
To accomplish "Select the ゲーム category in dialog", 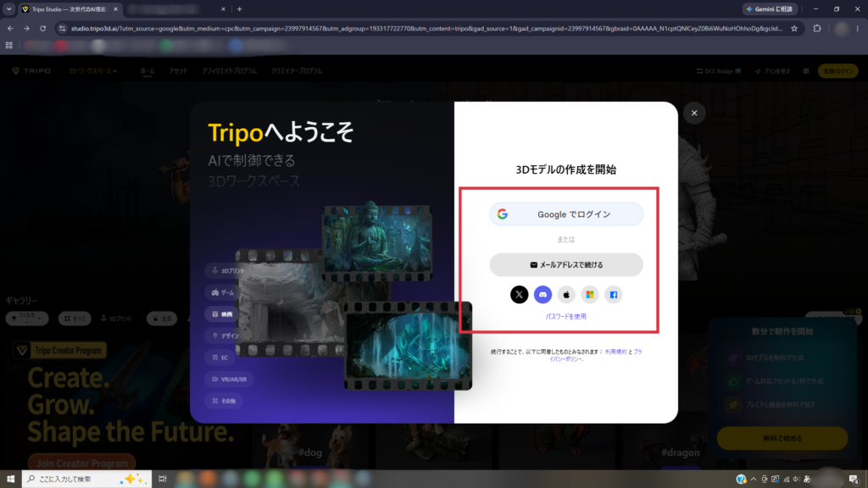I will tap(223, 292).
